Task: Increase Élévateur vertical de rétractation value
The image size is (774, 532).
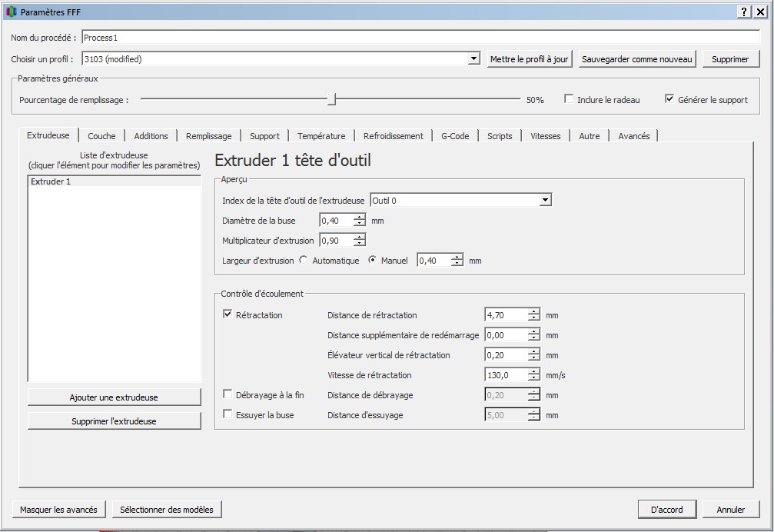Action: [x=534, y=351]
